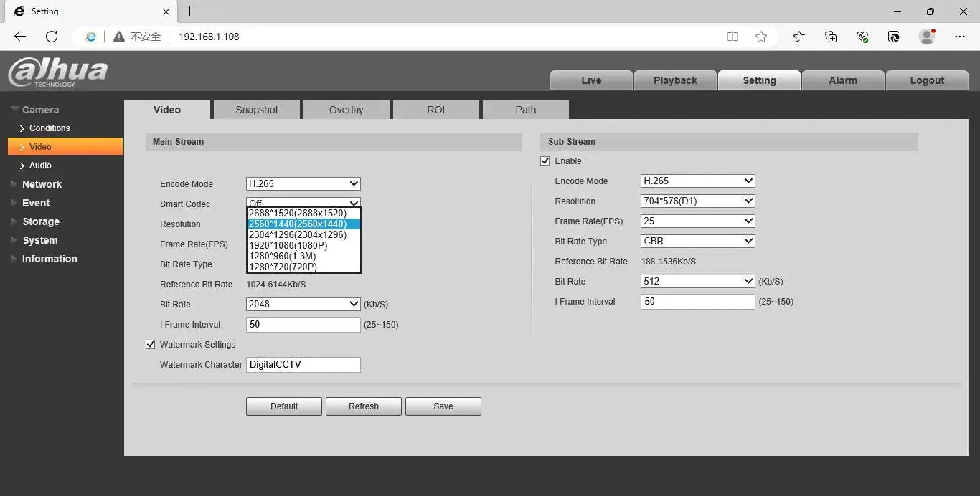Open Sub Stream Bit Rate Type dropdown

coord(698,242)
